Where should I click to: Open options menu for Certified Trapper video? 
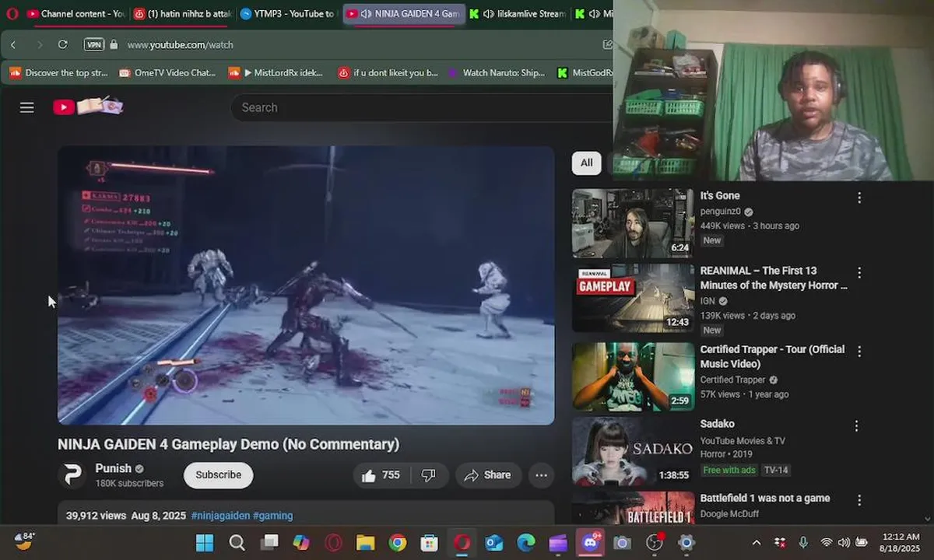click(859, 352)
